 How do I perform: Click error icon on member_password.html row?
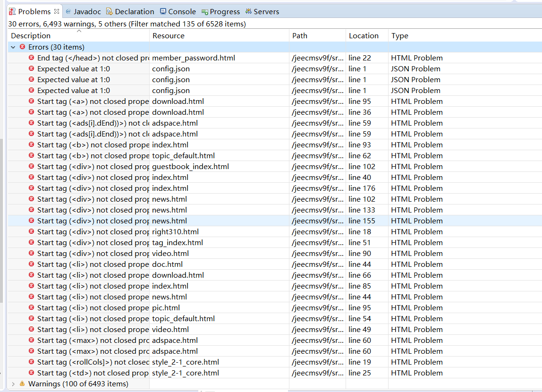click(x=32, y=58)
